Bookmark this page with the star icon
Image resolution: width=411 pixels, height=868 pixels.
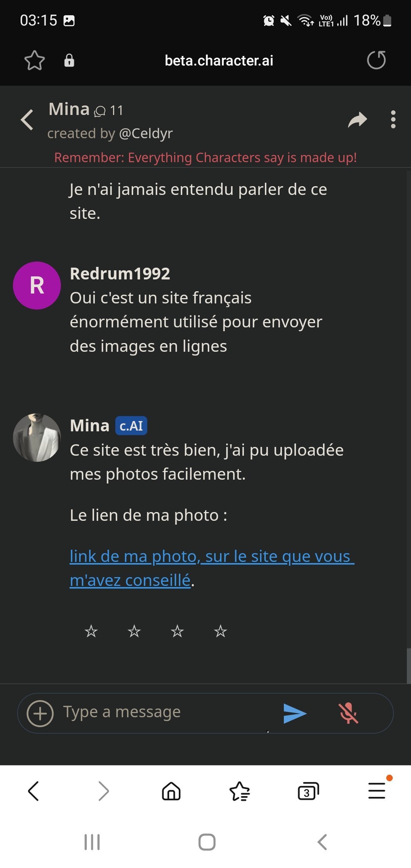[x=34, y=61]
